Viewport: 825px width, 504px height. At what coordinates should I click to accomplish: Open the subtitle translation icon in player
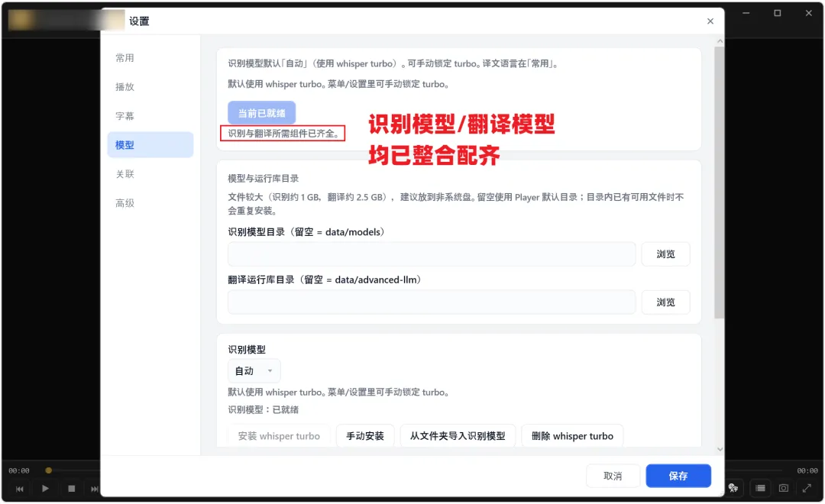point(733,488)
